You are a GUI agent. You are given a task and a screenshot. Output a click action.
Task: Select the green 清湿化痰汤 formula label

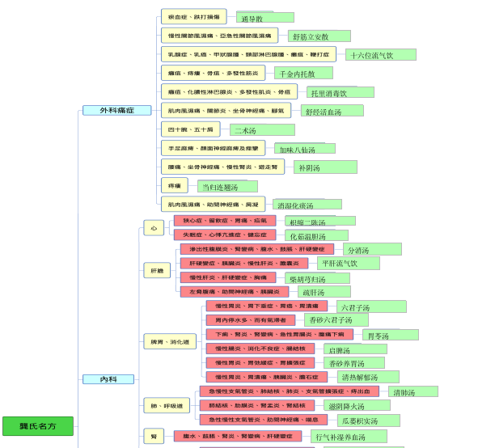coord(307,205)
